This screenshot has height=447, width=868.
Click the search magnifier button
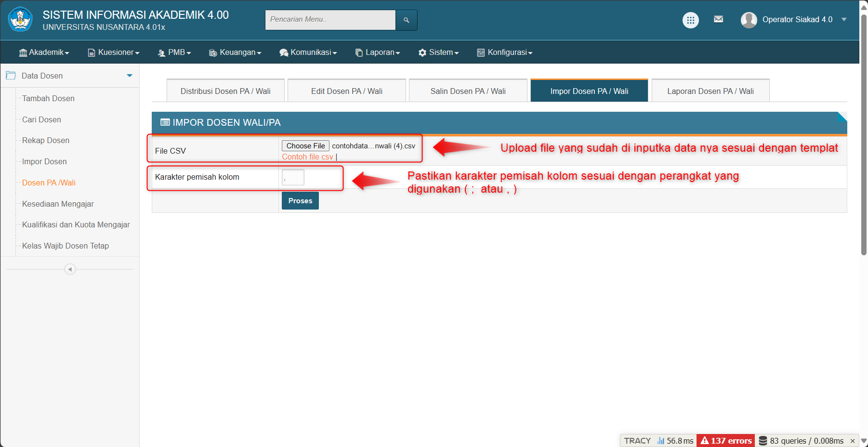point(406,20)
